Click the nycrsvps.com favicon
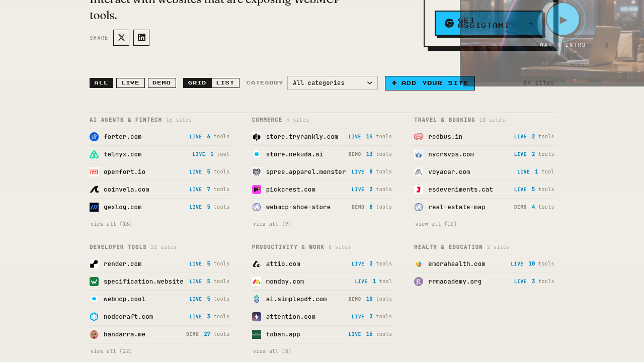This screenshot has height=362, width=644. point(419,154)
